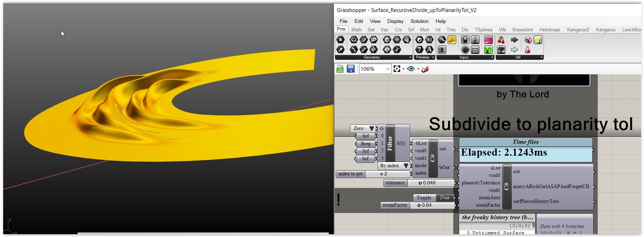Click the surfPiecesHistoryTree output label

(x=536, y=201)
